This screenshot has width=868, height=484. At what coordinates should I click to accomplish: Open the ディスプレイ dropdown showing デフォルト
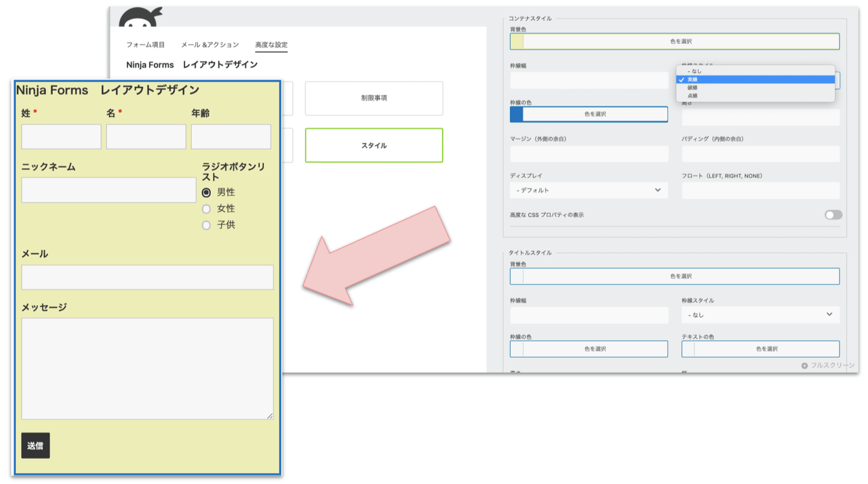point(589,190)
